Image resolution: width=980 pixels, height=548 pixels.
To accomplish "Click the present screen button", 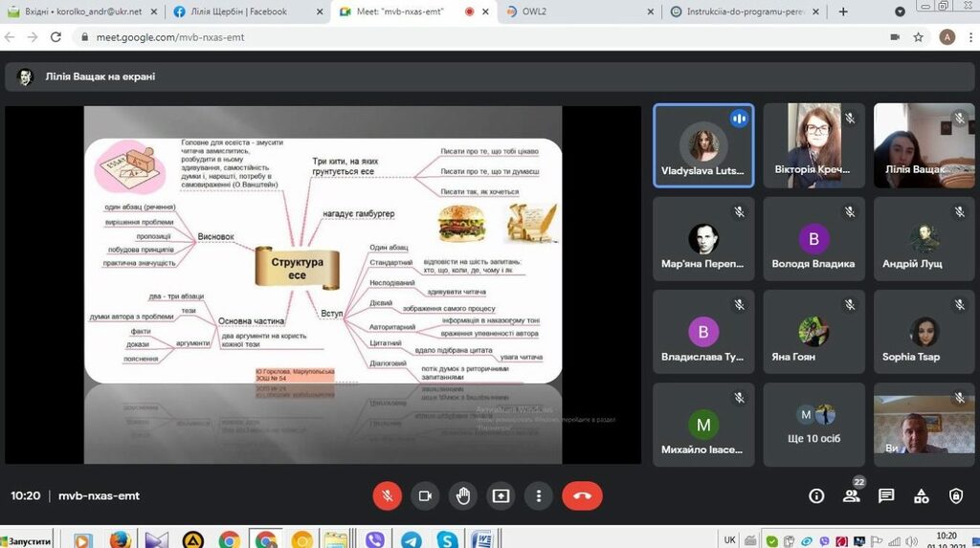I will (501, 495).
